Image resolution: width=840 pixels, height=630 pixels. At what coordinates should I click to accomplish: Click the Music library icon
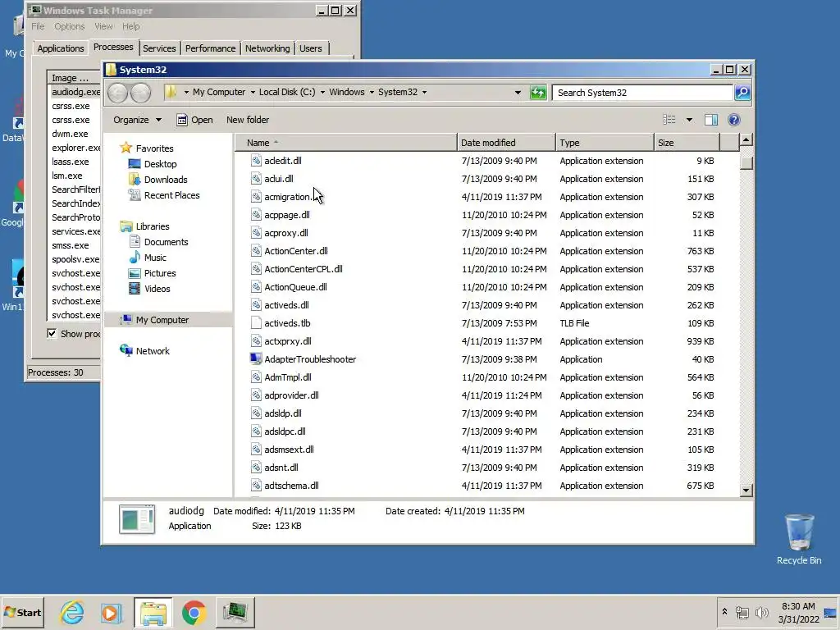[x=135, y=258]
